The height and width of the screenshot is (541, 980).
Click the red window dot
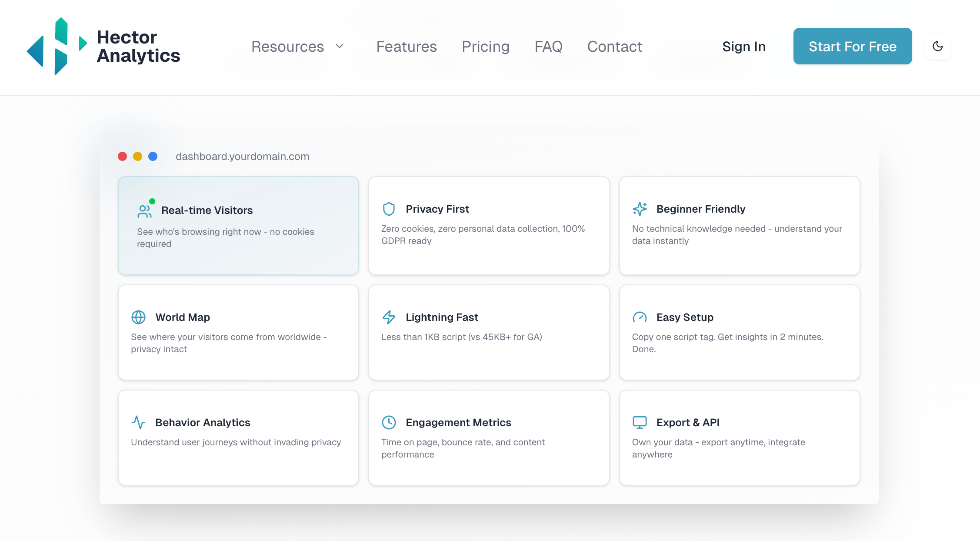pyautogui.click(x=122, y=157)
